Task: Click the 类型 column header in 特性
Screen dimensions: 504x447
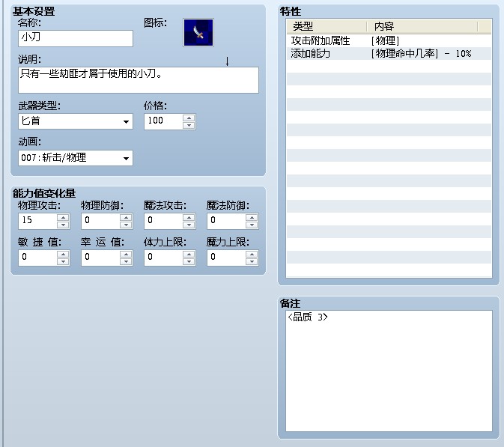Action: [x=327, y=26]
